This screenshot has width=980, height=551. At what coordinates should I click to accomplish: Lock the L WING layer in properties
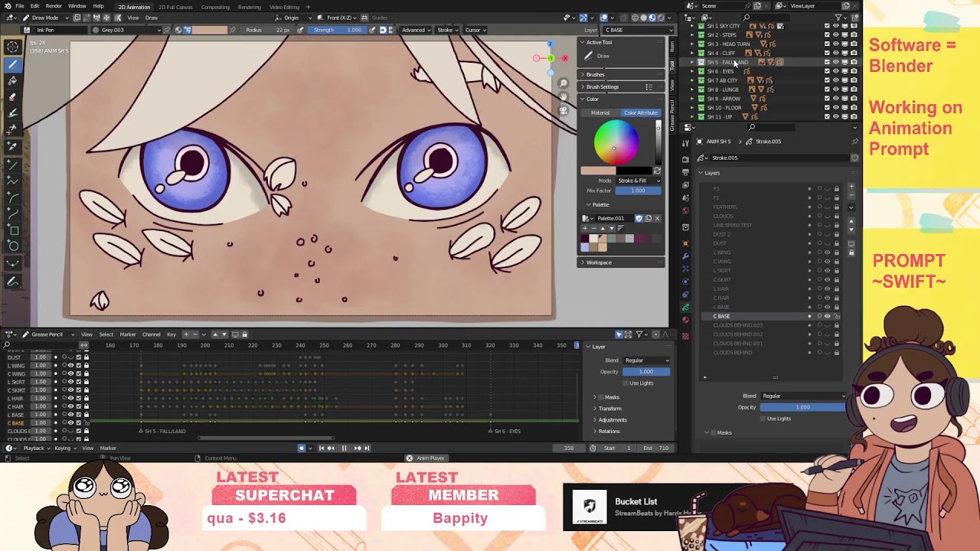[836, 253]
